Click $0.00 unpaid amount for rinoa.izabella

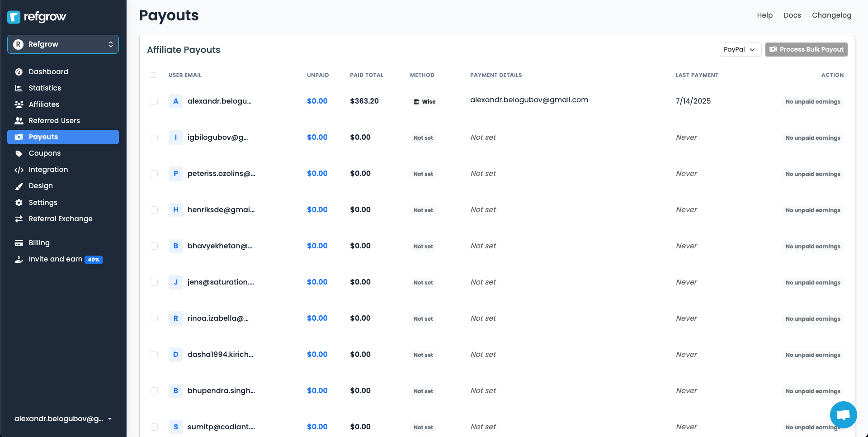317,318
